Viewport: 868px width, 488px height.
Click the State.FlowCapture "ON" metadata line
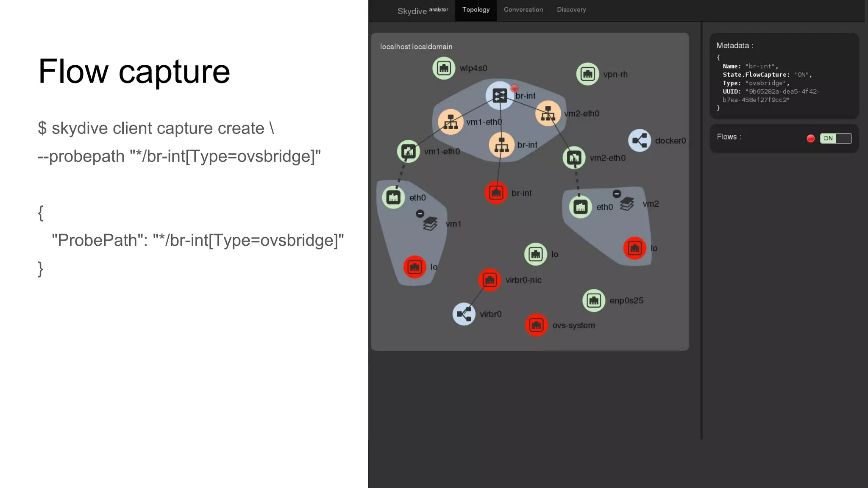point(767,75)
